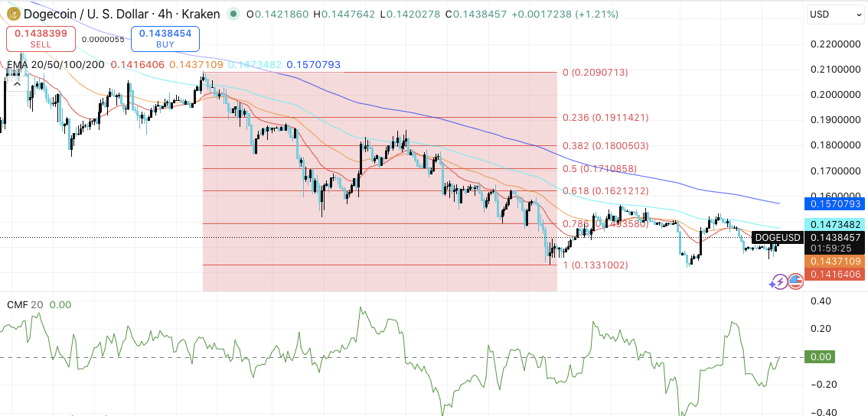Click the DOGEUSD symbol price label
Screen dimensions: 868x416
pos(778,238)
